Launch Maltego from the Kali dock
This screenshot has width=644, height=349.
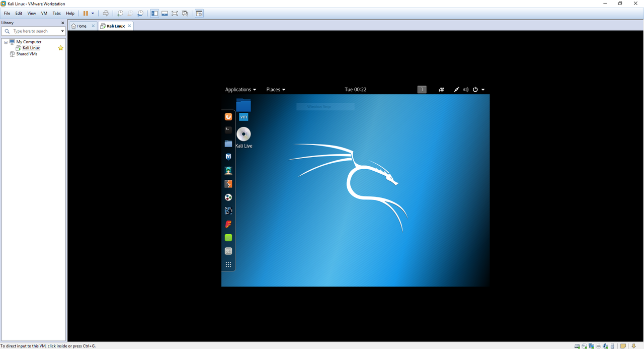tap(228, 197)
